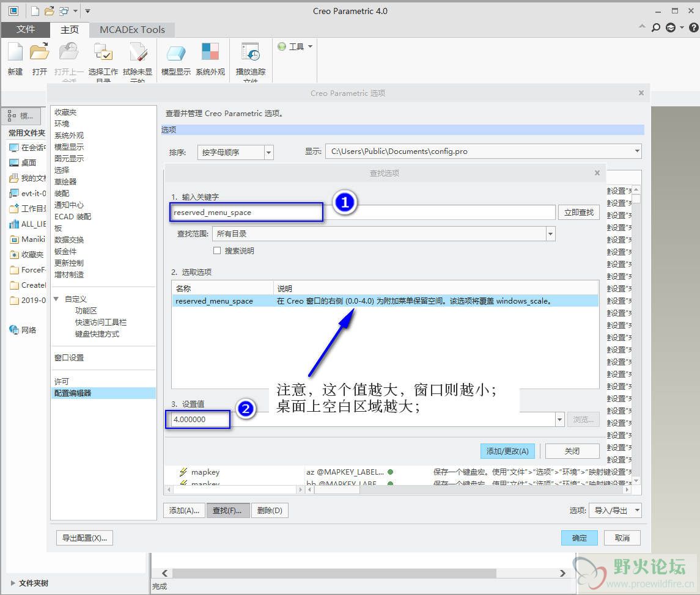Viewport: 700px width, 595px height.
Task: Click the new-file icon in quick access toolbar
Action: pos(35,11)
